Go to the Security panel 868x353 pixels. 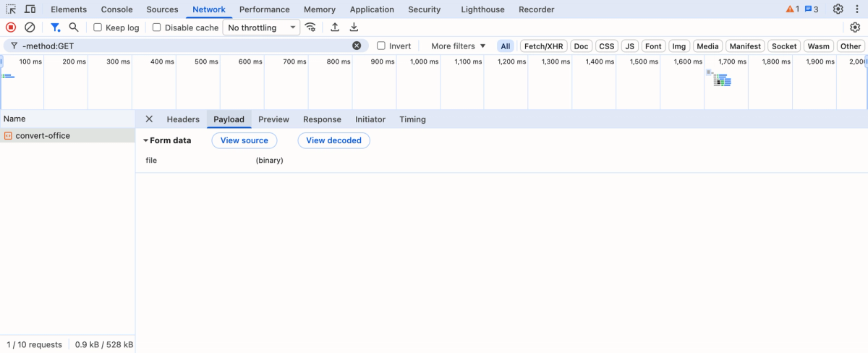coord(424,9)
